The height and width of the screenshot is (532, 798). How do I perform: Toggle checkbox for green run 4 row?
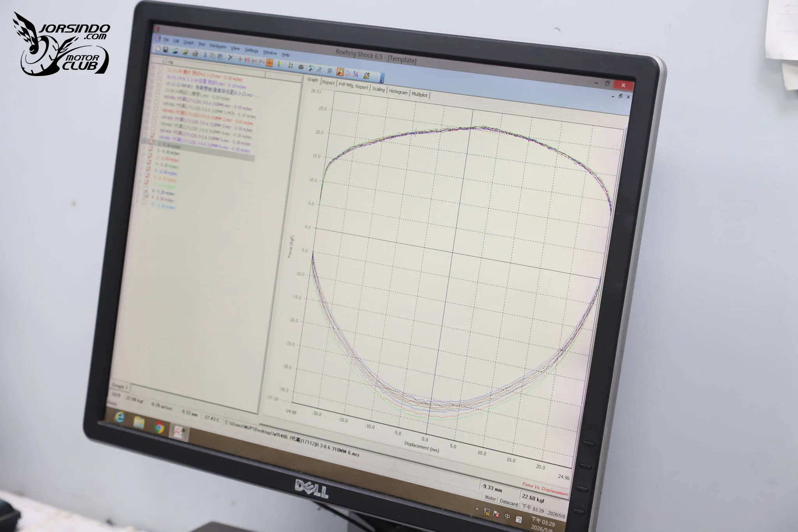(149, 162)
